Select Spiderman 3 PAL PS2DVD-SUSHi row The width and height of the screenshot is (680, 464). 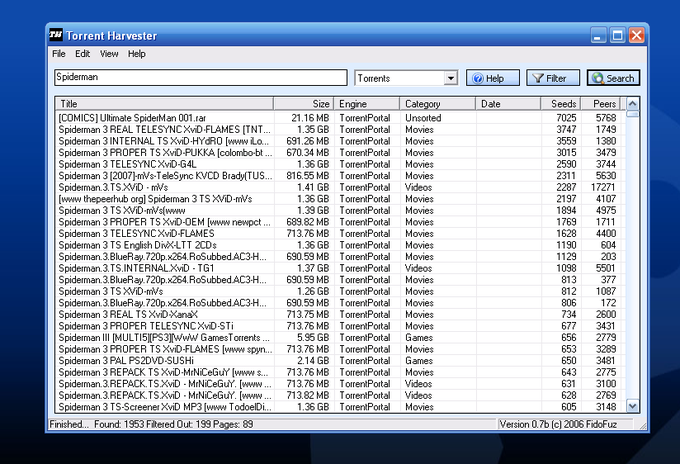tap(342, 361)
